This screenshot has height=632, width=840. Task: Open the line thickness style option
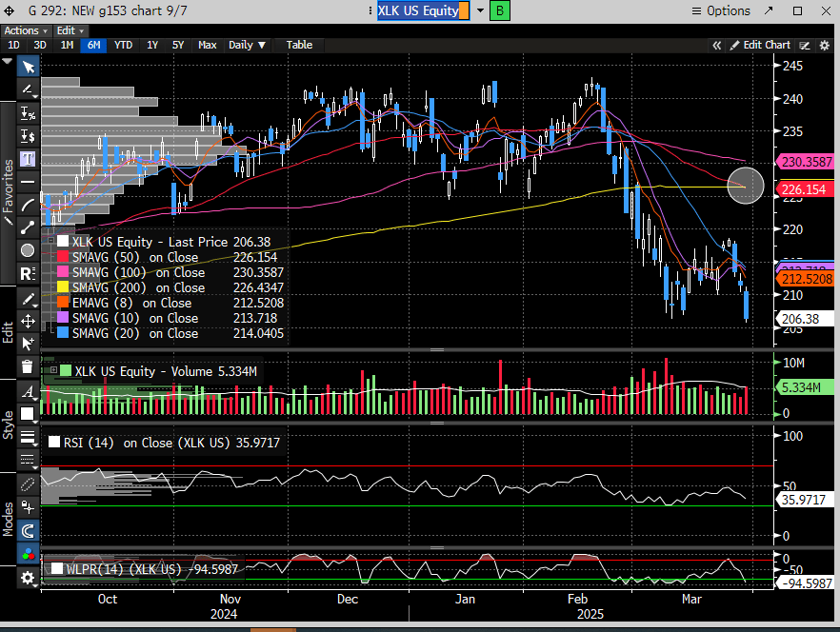tap(28, 437)
